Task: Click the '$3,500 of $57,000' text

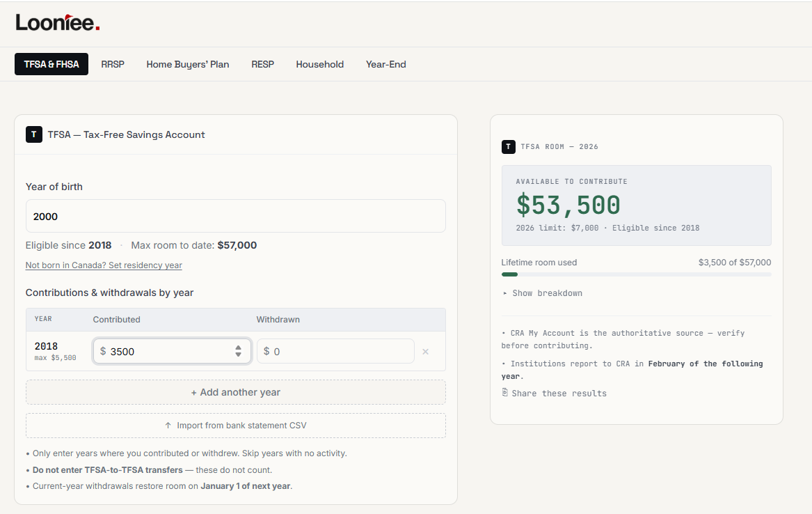Action: pos(735,262)
